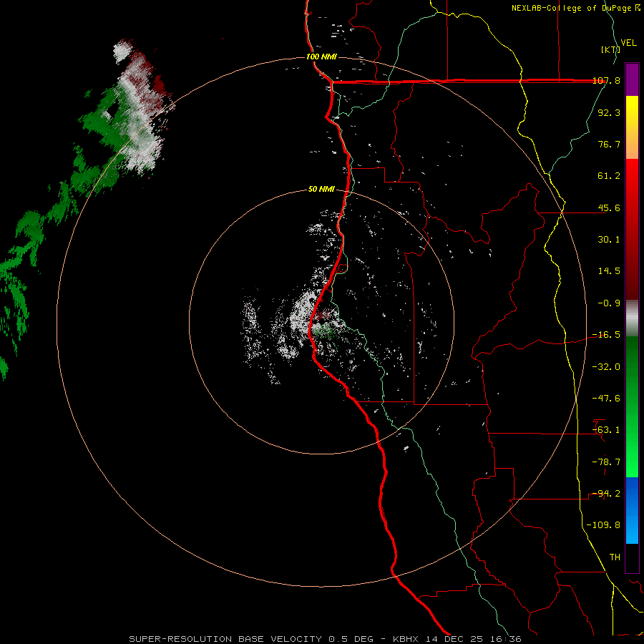This screenshot has height=644, width=644.
Task: Click the 45.6 velocity scale value
Action: 609,208
